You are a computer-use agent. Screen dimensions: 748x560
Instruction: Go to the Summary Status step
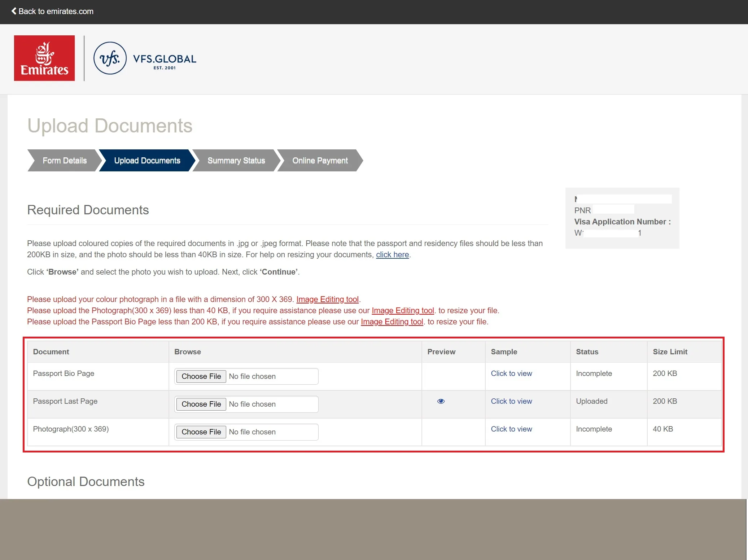(x=236, y=161)
